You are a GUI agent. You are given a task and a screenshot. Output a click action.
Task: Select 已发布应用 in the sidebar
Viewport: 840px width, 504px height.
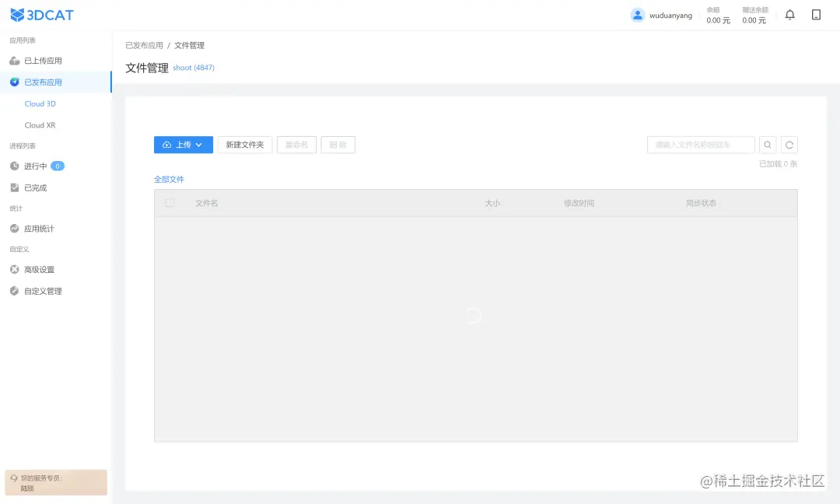[56, 82]
